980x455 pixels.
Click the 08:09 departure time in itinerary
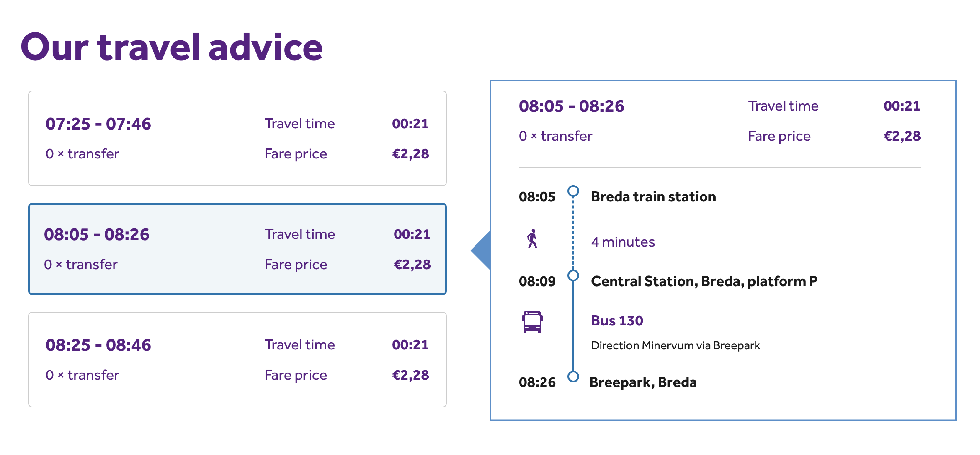point(537,281)
